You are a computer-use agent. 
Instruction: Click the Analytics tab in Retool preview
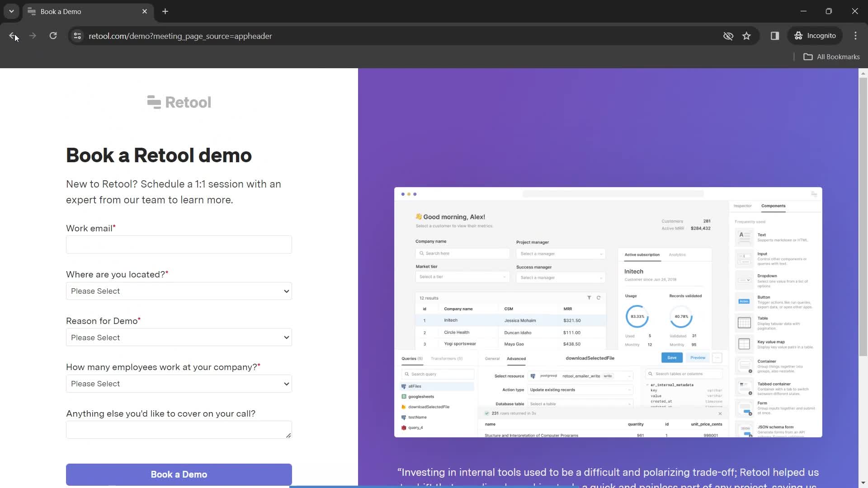tap(678, 255)
